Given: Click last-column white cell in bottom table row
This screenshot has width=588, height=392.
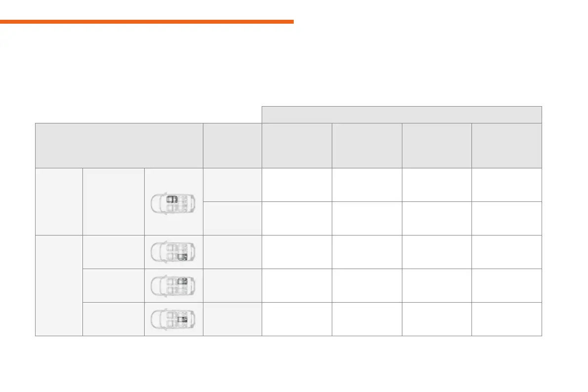Looking at the screenshot, I should (507, 319).
